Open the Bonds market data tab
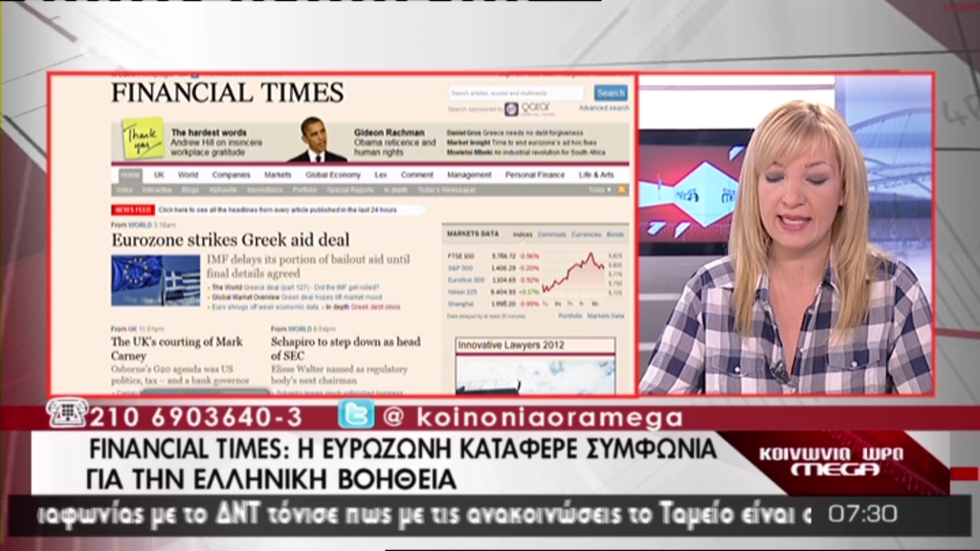 point(615,233)
